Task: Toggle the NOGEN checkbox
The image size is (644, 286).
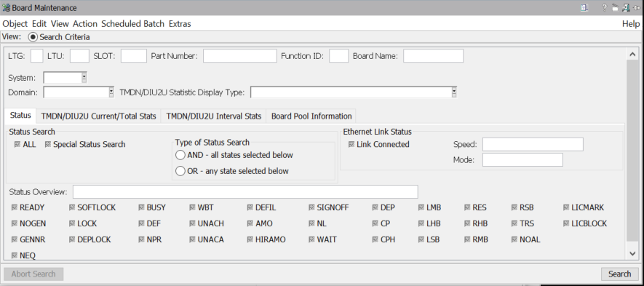Action: [x=15, y=224]
